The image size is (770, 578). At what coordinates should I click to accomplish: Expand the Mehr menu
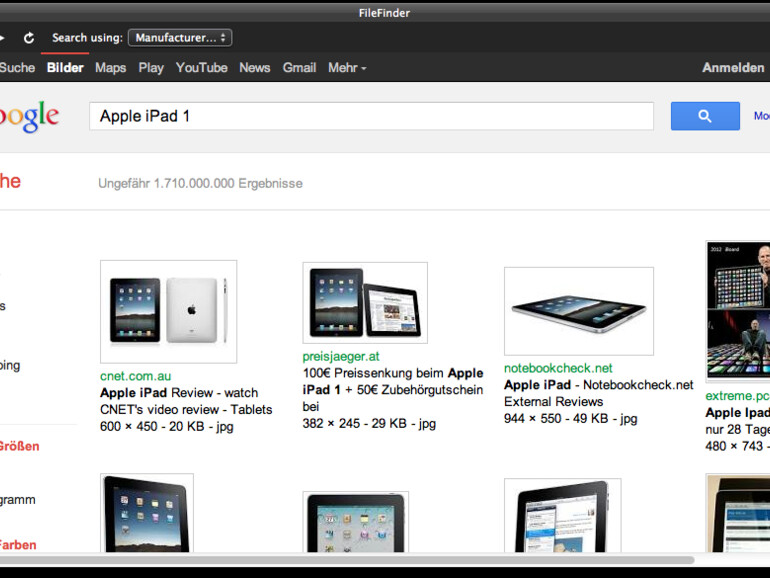coord(347,68)
